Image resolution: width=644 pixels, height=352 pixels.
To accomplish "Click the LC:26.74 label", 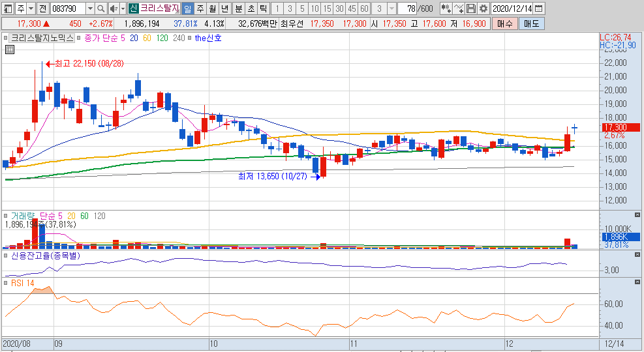I will coord(615,38).
